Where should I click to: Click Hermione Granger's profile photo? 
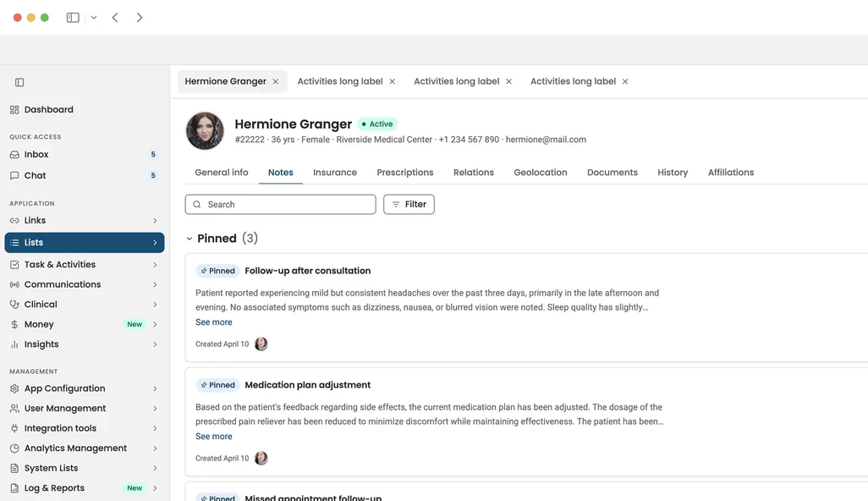tap(205, 131)
